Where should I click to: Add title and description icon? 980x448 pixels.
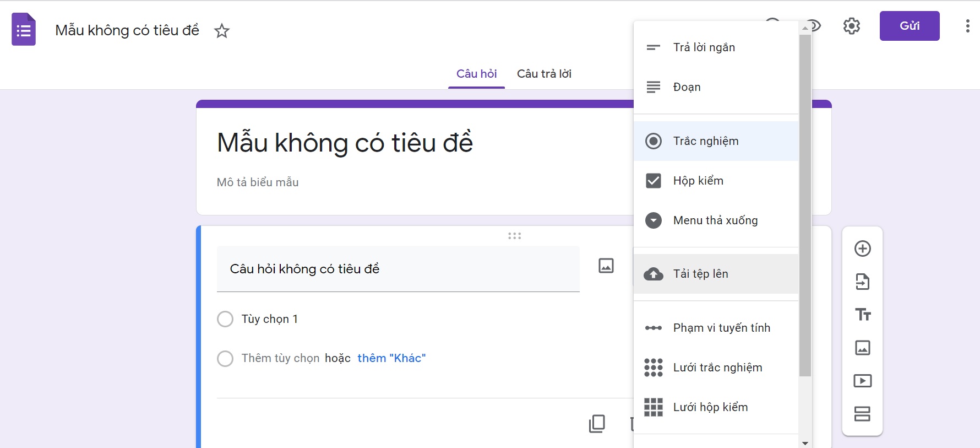point(863,315)
